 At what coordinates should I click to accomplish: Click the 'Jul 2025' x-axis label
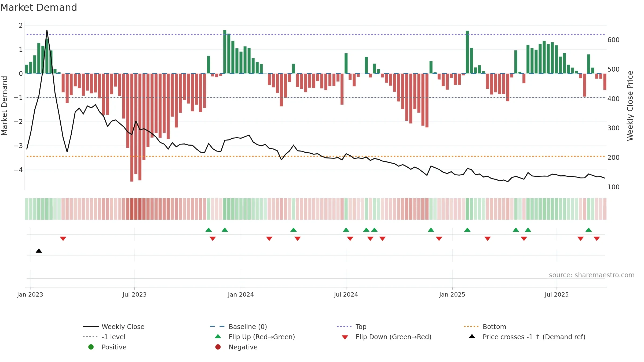[x=557, y=294]
